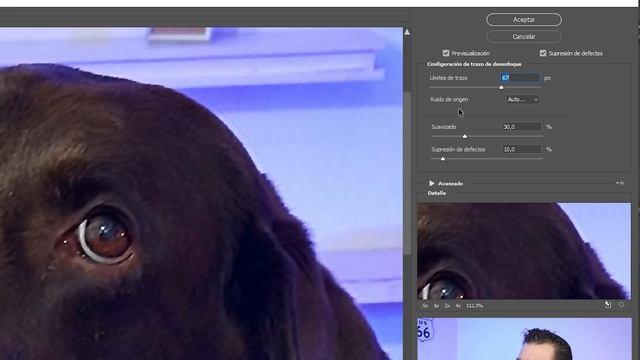Viewport: 640px width, 360px height.
Task: Open the Ruido de origen dropdown
Action: [x=522, y=100]
